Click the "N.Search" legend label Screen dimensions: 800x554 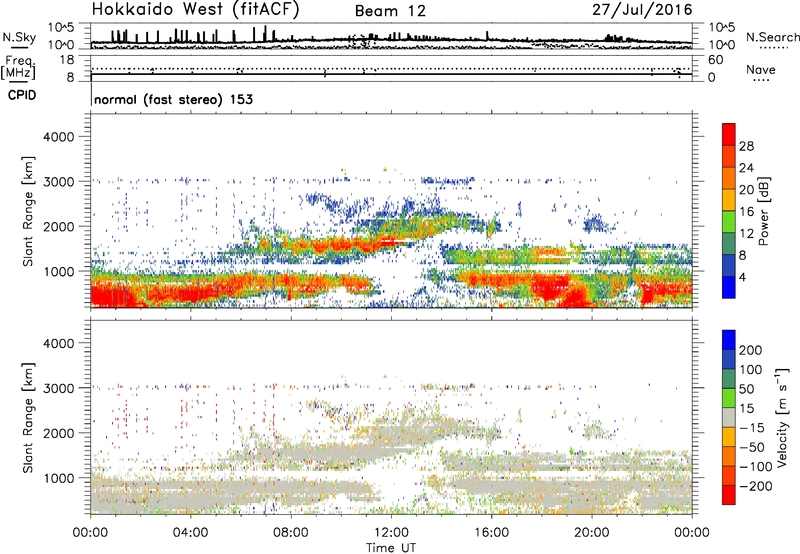pos(772,37)
